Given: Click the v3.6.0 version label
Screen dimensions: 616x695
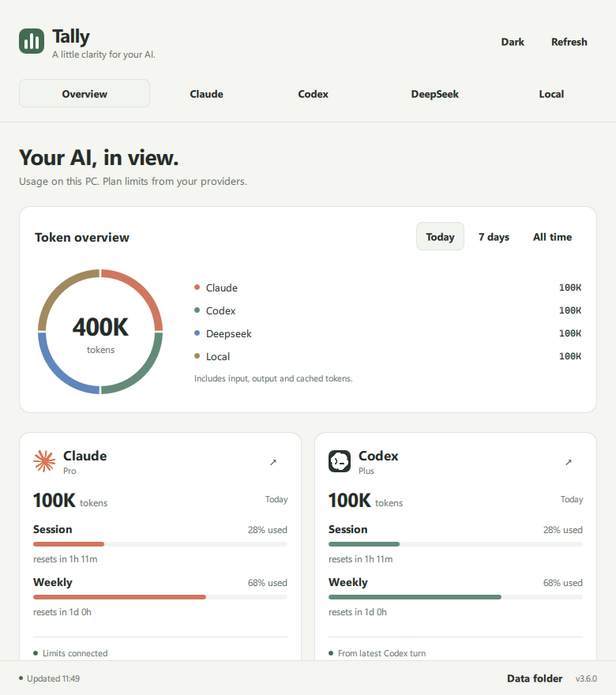Looking at the screenshot, I should coord(586,678).
